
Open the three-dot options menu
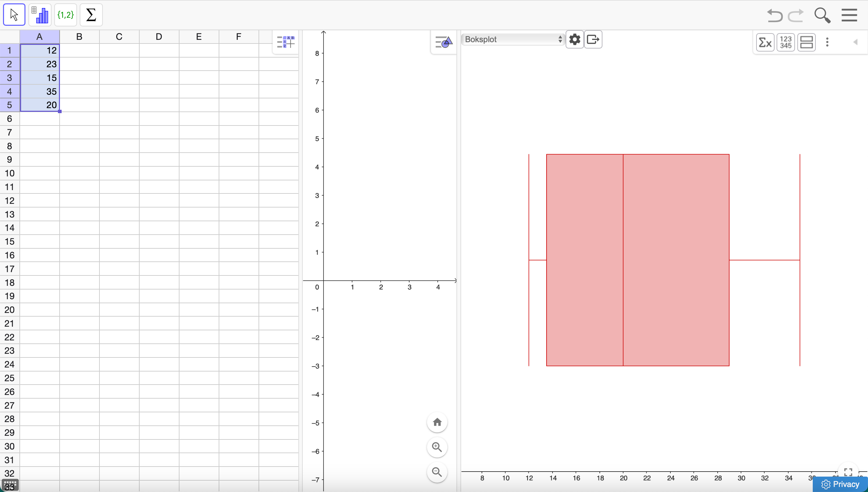pos(827,42)
